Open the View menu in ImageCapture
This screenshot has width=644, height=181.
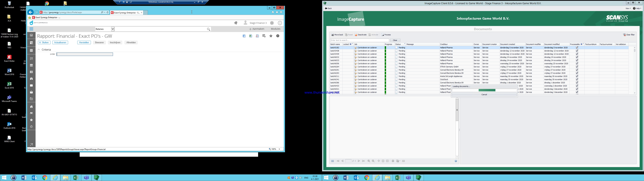[628, 9]
